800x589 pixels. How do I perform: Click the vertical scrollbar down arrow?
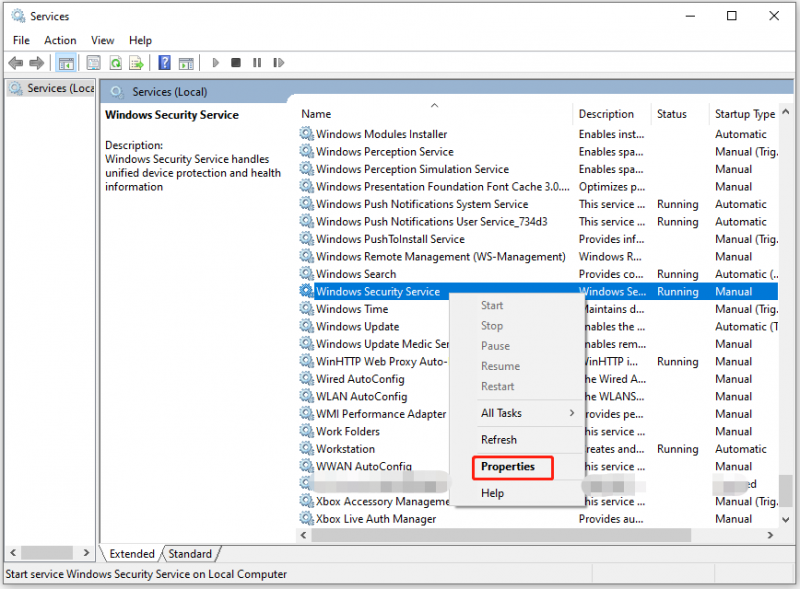point(786,520)
